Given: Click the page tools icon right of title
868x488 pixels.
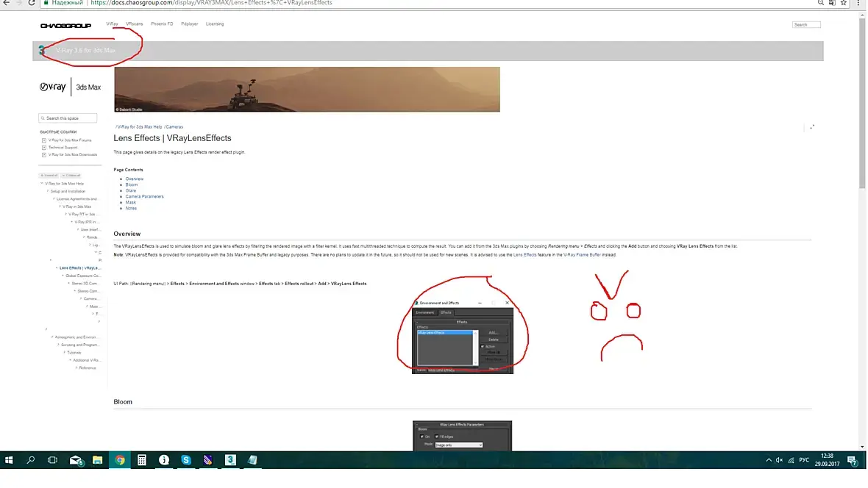Looking at the screenshot, I should tap(812, 127).
